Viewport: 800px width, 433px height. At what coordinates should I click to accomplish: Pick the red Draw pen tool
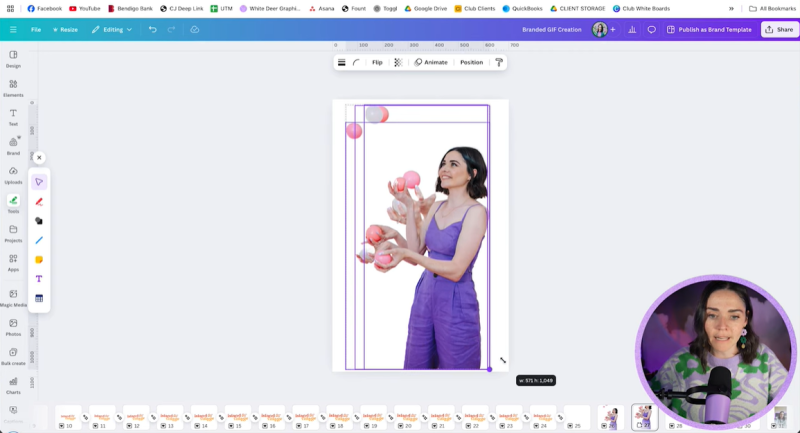point(39,201)
